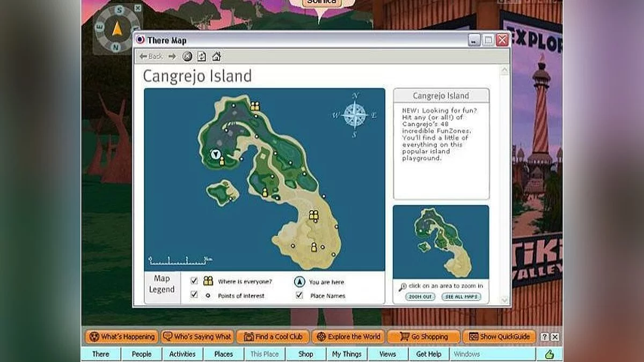Click the 'You are here' marker on map
Viewport: 644px width, 362px height.
[x=216, y=155]
